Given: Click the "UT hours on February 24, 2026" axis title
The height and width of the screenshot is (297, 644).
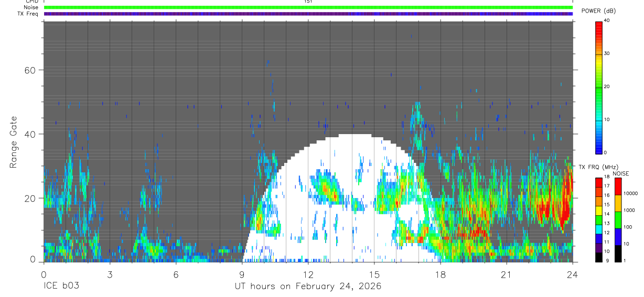Looking at the screenshot, I should tap(308, 287).
